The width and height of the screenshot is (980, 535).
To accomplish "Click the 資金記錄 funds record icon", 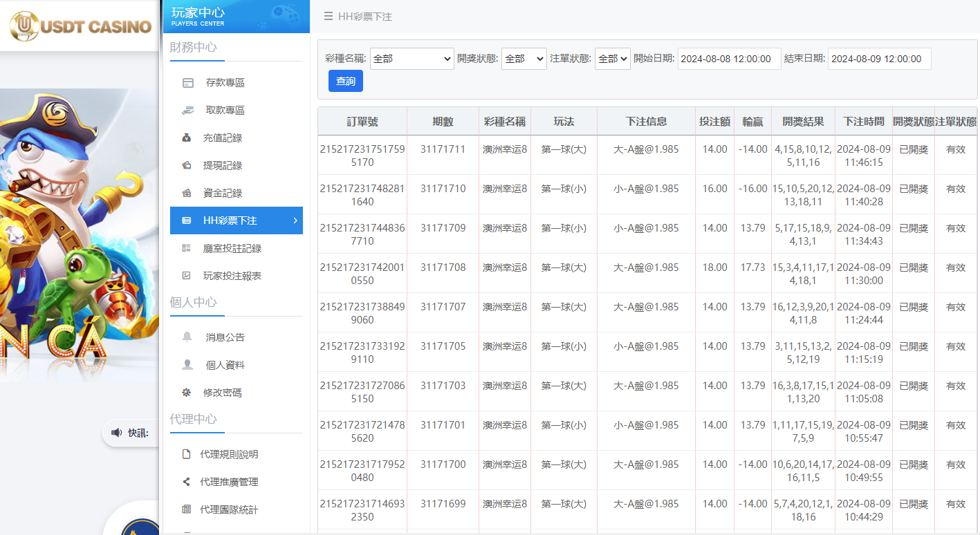I will pyautogui.click(x=188, y=193).
